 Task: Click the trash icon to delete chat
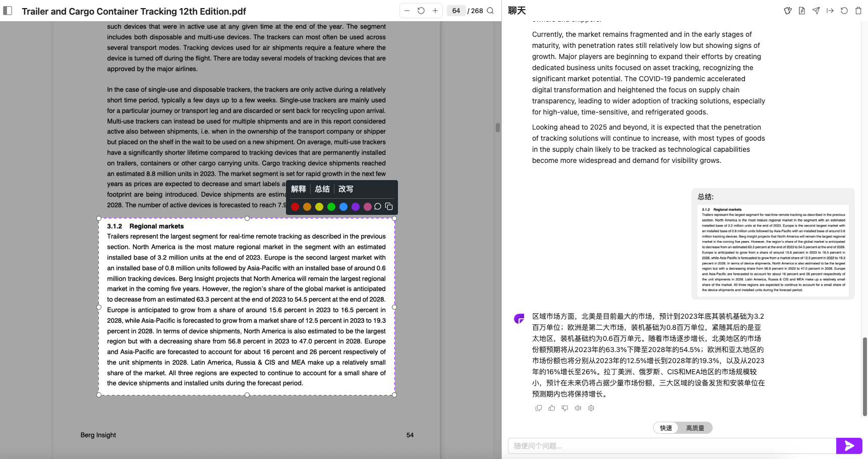pyautogui.click(x=858, y=11)
